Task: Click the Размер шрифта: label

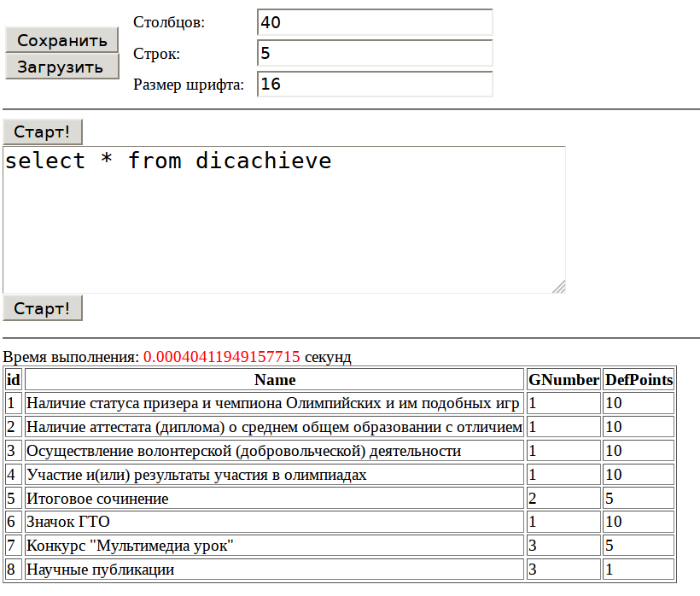Action: point(189,85)
